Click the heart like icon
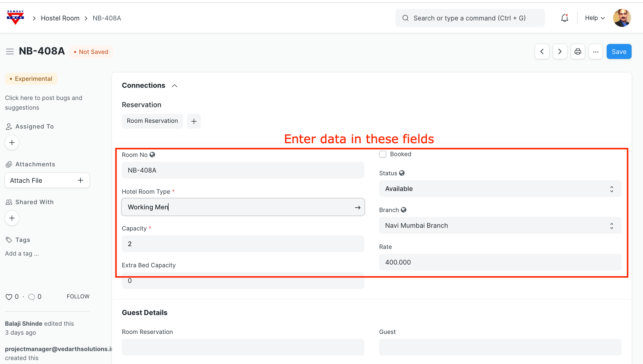This screenshot has width=643, height=364. click(x=9, y=297)
